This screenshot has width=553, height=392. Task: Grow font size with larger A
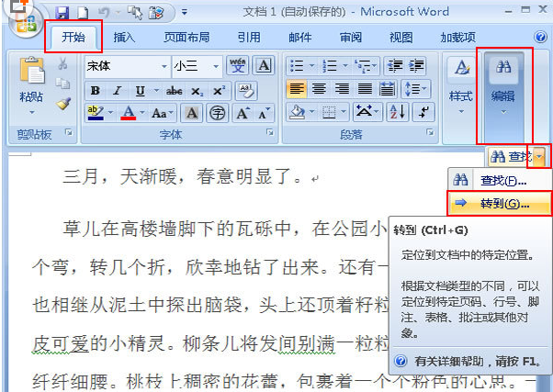tap(243, 114)
